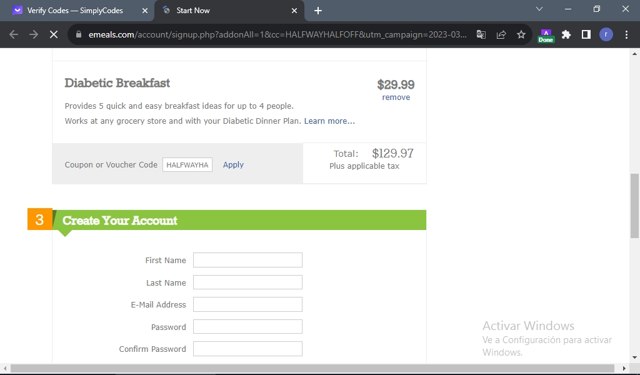
Task: Click the address bar URL
Action: tap(277, 35)
